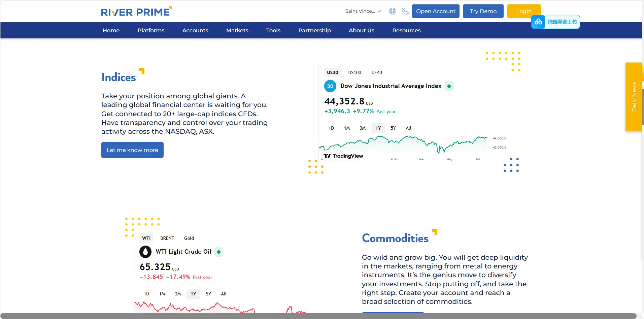This screenshot has height=319, width=644.
Task: Set WTI chart range to 1M
Action: tap(162, 294)
